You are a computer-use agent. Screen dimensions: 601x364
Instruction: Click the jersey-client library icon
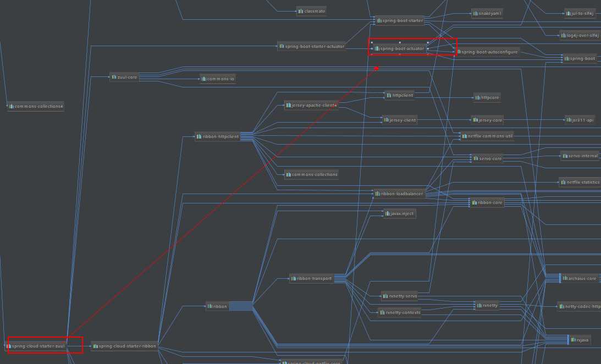(386, 120)
